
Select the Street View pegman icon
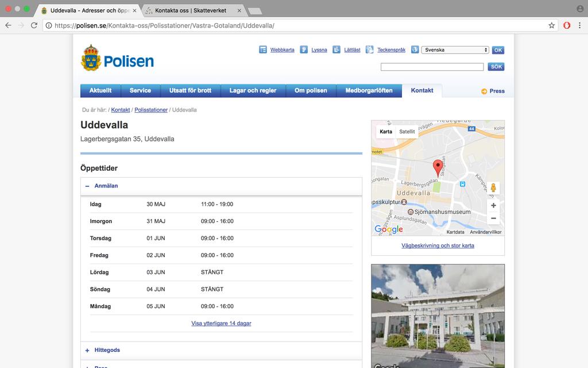click(x=493, y=188)
